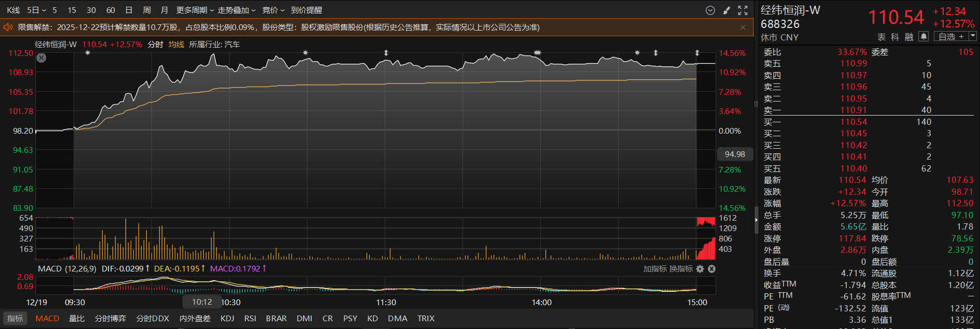
Task: Select the KDJ indicator tab
Action: point(227,319)
